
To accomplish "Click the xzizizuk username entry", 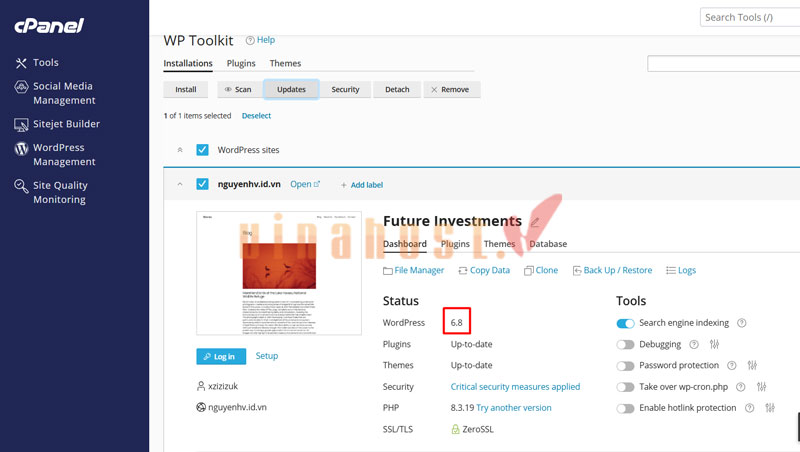I will [217, 386].
